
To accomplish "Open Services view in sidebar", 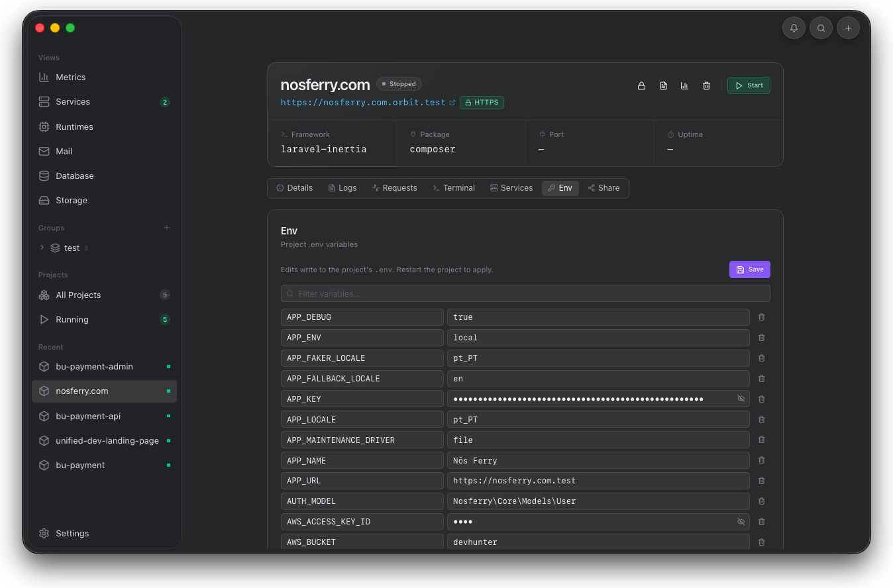I will point(104,101).
